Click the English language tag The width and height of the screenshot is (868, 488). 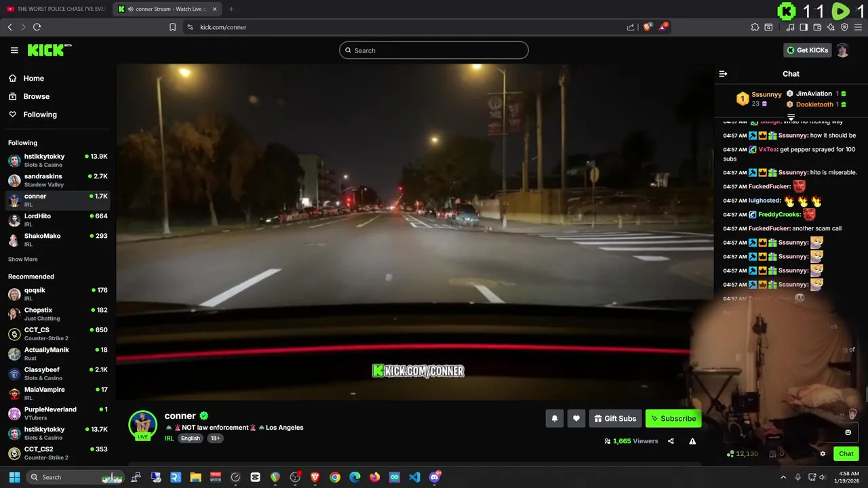pyautogui.click(x=191, y=438)
